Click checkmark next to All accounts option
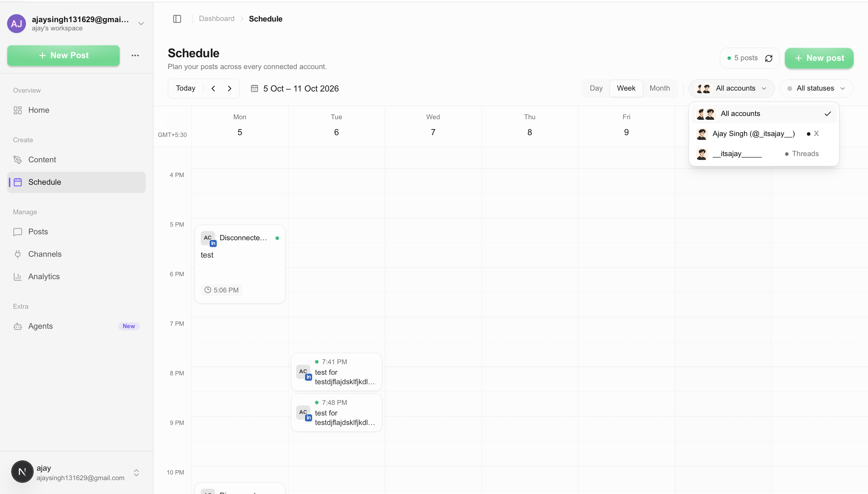 pyautogui.click(x=828, y=114)
